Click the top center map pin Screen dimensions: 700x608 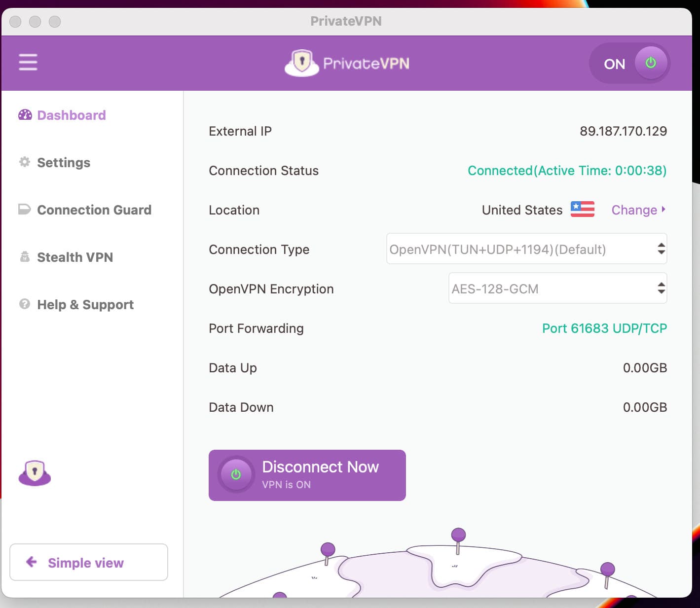point(458,536)
